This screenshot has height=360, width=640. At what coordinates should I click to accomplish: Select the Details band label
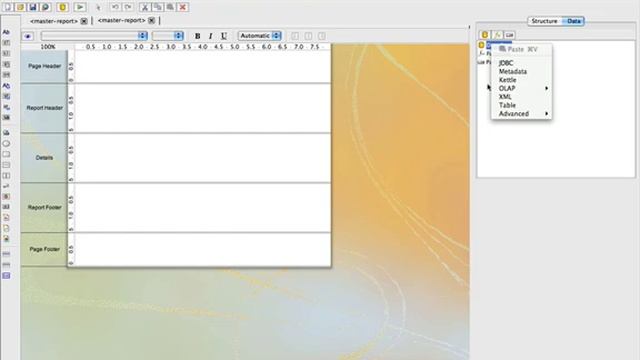tap(44, 158)
